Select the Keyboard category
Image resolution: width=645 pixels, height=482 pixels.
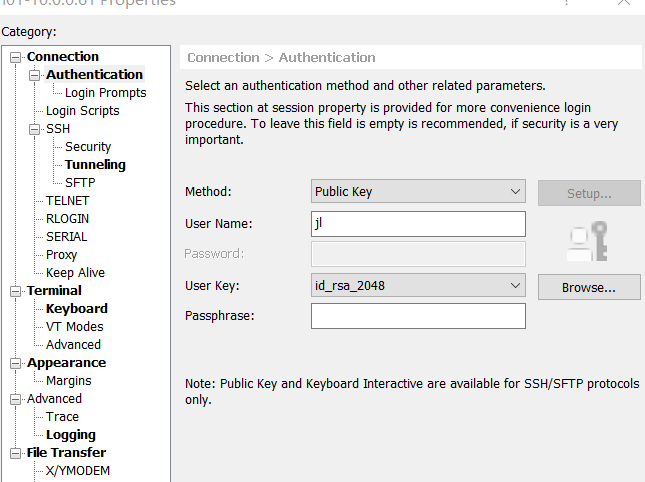point(76,309)
